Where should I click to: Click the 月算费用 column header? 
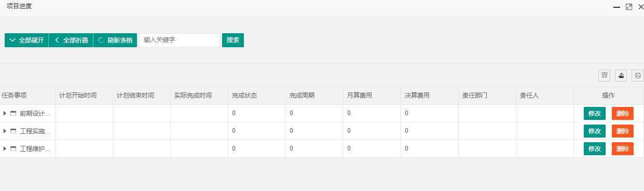click(372, 95)
